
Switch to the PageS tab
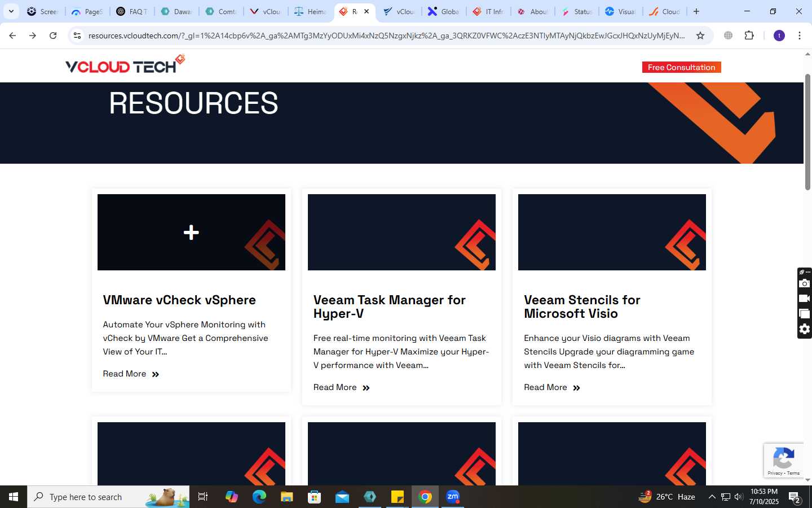(87, 11)
